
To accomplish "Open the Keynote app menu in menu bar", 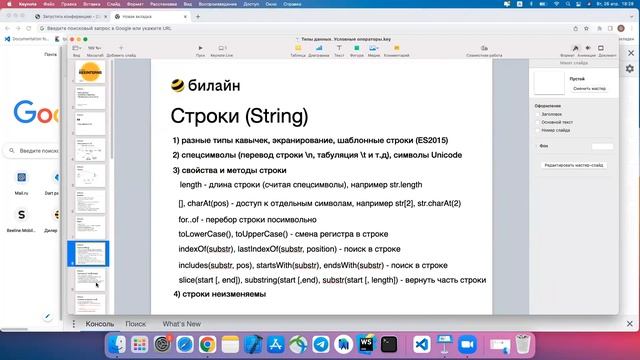I will (28, 4).
